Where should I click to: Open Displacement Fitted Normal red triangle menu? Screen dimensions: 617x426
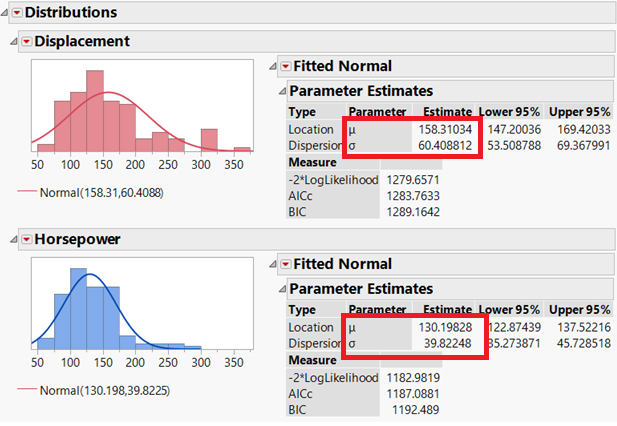[x=285, y=66]
